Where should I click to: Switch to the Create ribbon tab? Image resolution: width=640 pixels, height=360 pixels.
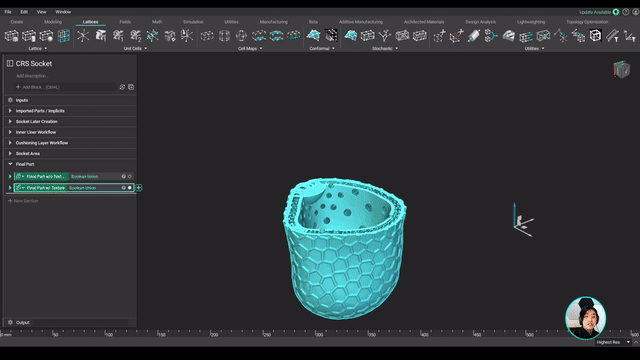(17, 22)
